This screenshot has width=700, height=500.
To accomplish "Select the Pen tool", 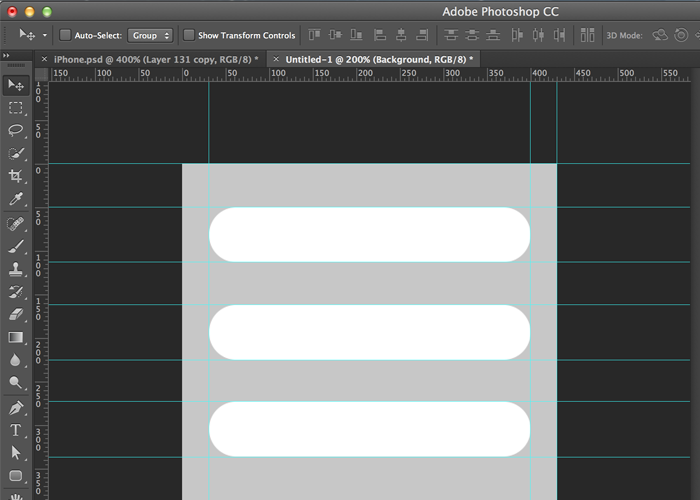I will (x=16, y=408).
